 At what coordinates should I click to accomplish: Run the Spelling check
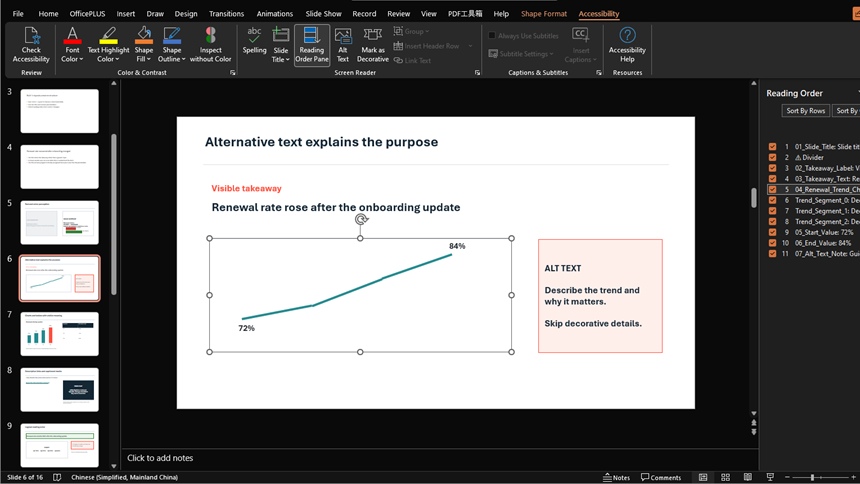point(254,41)
